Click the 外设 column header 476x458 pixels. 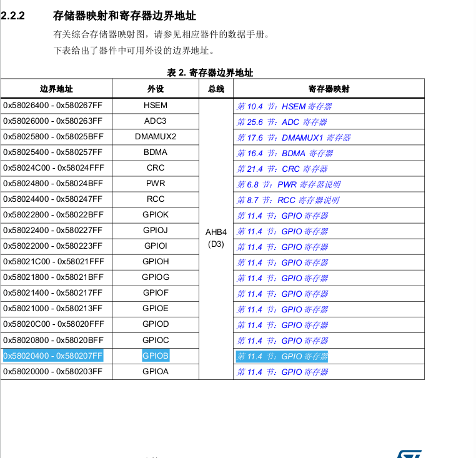[156, 89]
